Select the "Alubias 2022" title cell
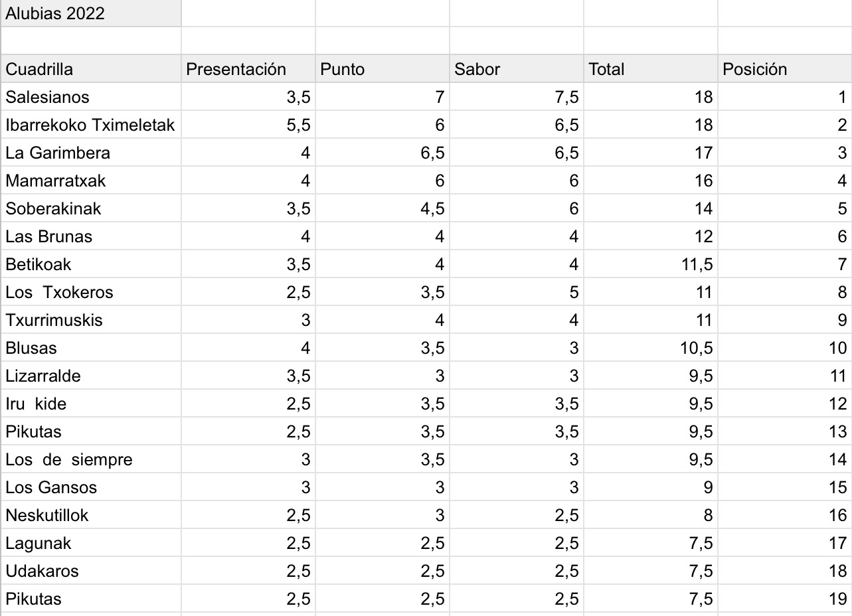852x616 pixels. 90,14
